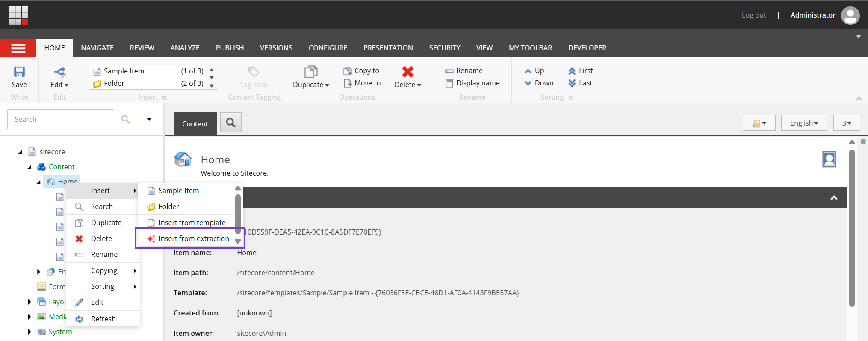Screen dimensions: 868x341
Task: Choose Folder in the context submenu
Action: click(186, 206)
